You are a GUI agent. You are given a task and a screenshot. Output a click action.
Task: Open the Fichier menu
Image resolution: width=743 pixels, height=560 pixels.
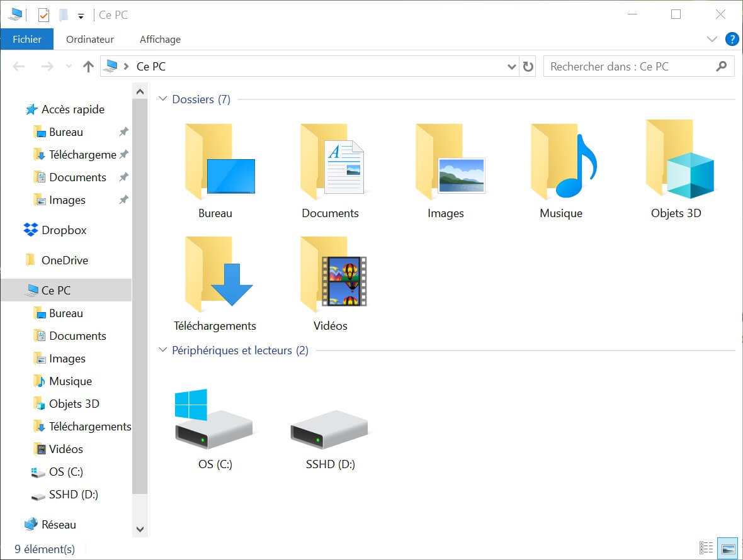27,39
